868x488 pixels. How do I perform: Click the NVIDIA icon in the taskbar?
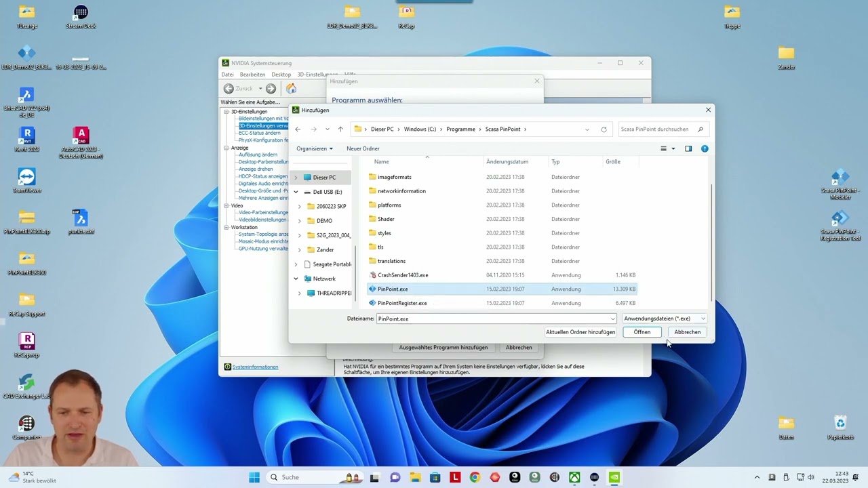pos(614,477)
